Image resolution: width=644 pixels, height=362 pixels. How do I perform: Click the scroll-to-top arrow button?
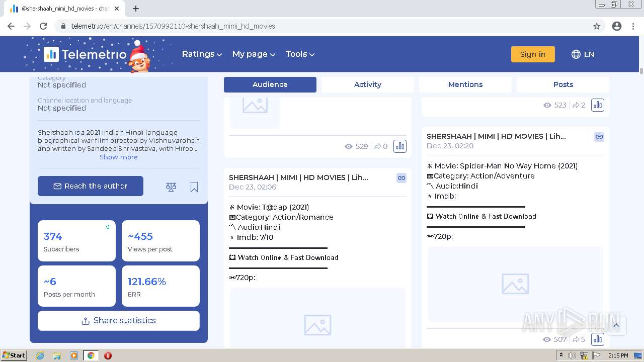616,325
